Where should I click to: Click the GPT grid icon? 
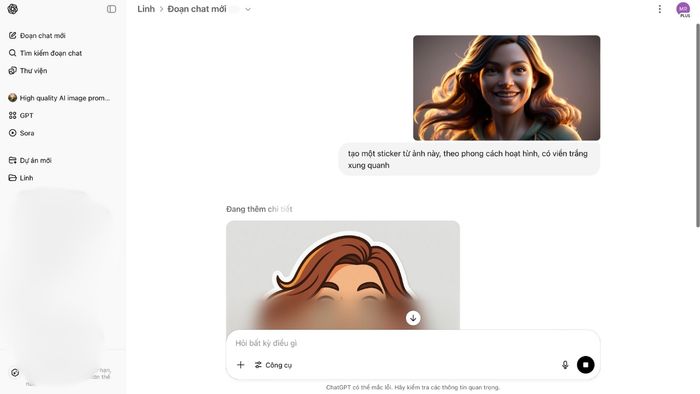coord(12,116)
